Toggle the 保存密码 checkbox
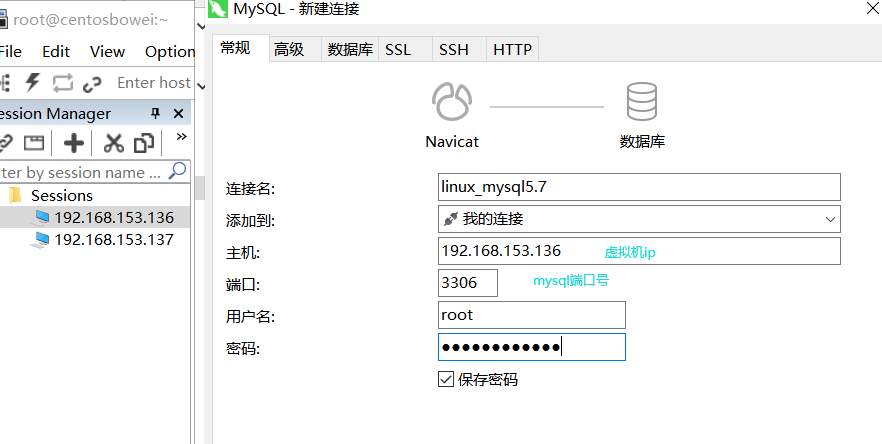This screenshot has height=444, width=882. pyautogui.click(x=446, y=379)
